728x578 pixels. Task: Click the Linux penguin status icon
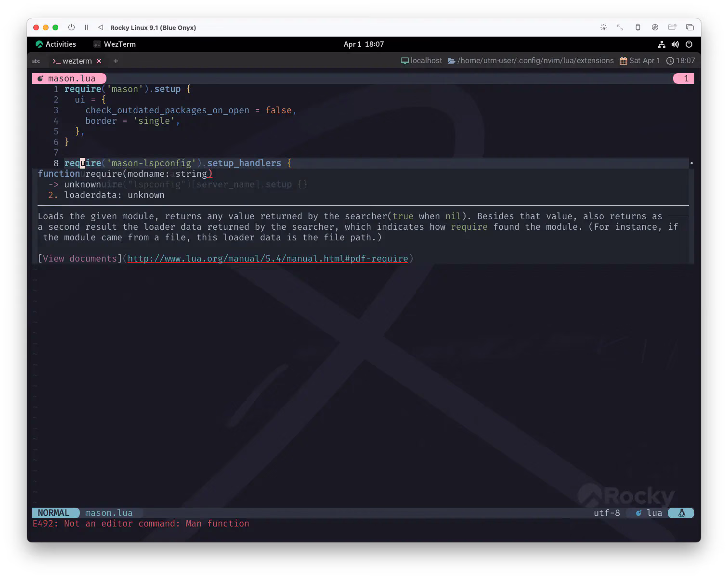[681, 513]
